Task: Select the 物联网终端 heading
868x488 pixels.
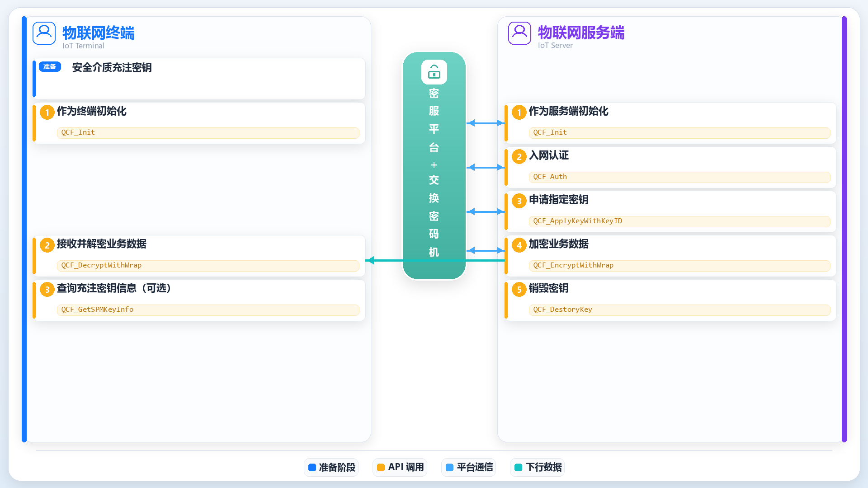Action: pyautogui.click(x=99, y=33)
